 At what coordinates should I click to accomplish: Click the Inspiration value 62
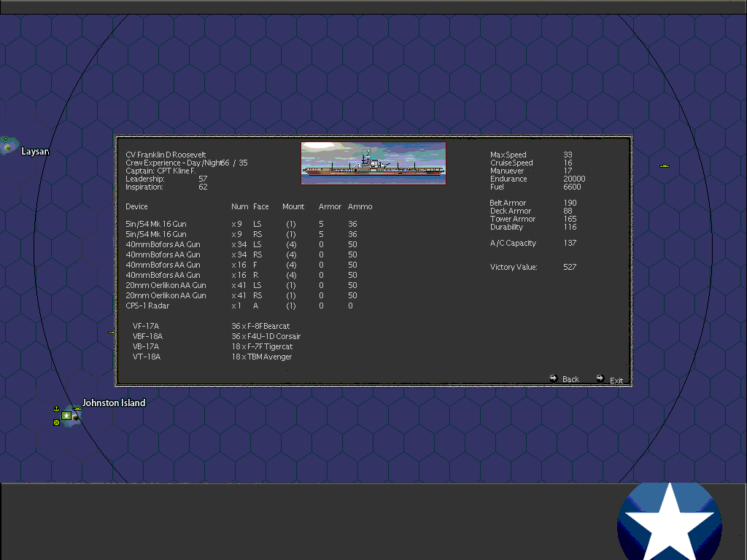point(203,187)
